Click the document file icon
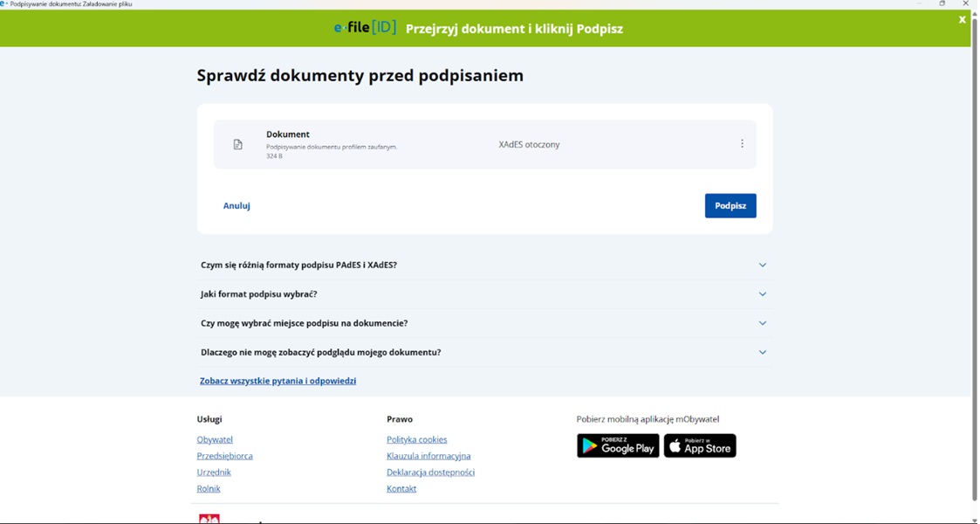Viewport: 980px width, 524px height. pyautogui.click(x=237, y=145)
